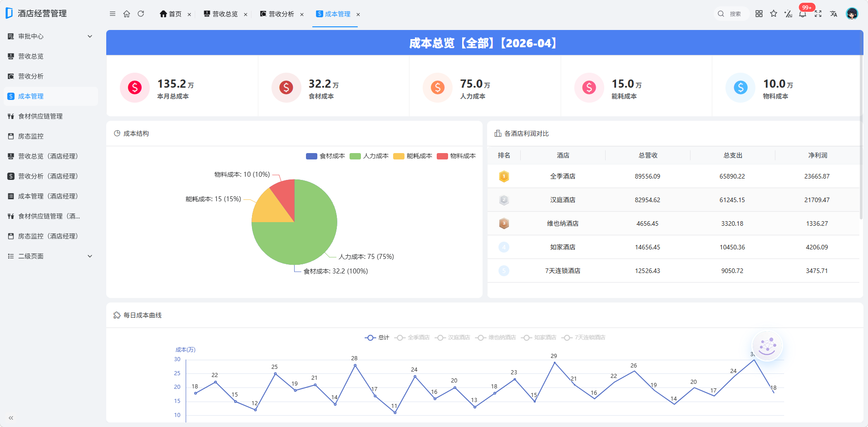Open 房态监控 in sidebar
The image size is (868, 427).
50,136
